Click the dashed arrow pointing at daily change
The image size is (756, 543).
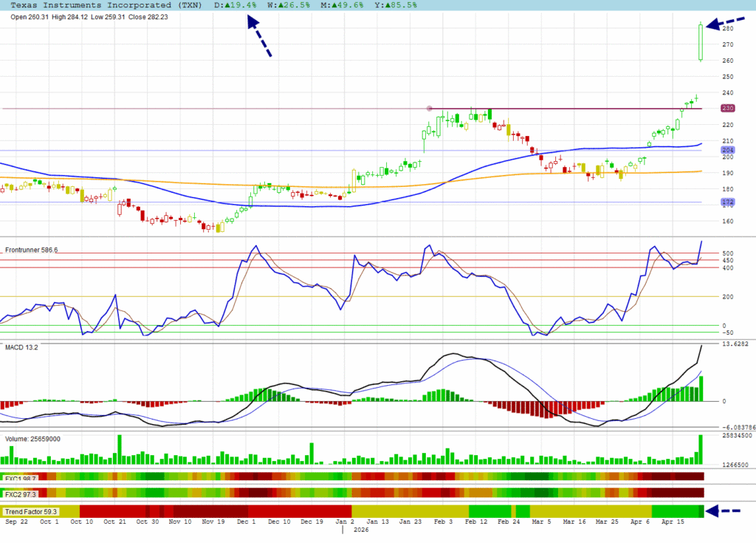point(260,37)
